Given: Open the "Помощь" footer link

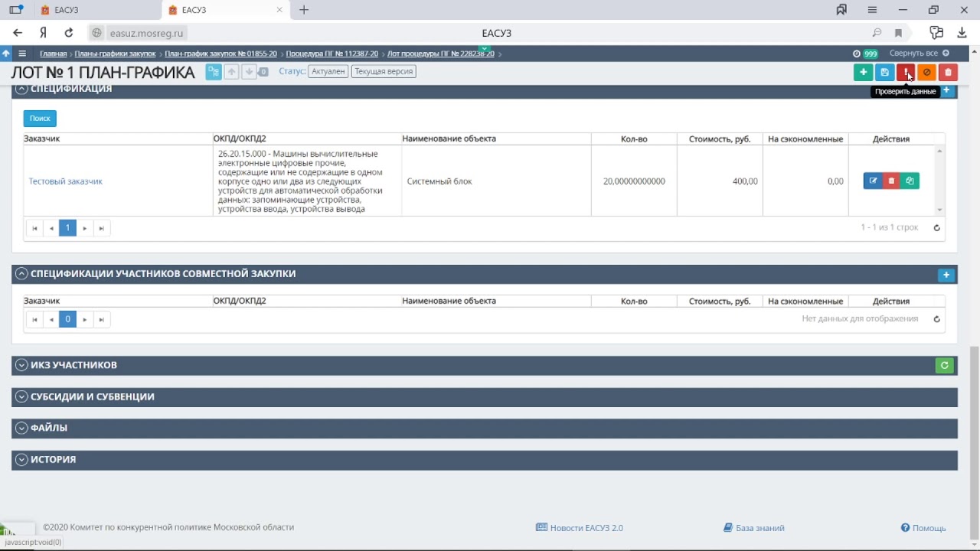Looking at the screenshot, I should tap(923, 528).
